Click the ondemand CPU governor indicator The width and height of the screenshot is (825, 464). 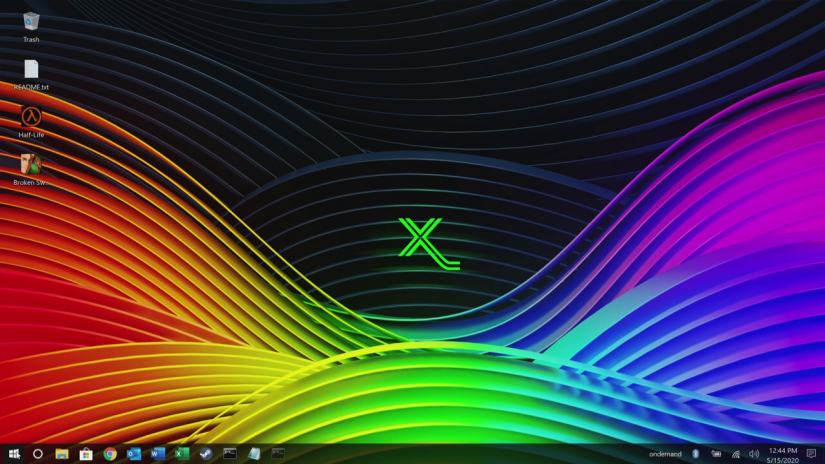pyautogui.click(x=665, y=454)
